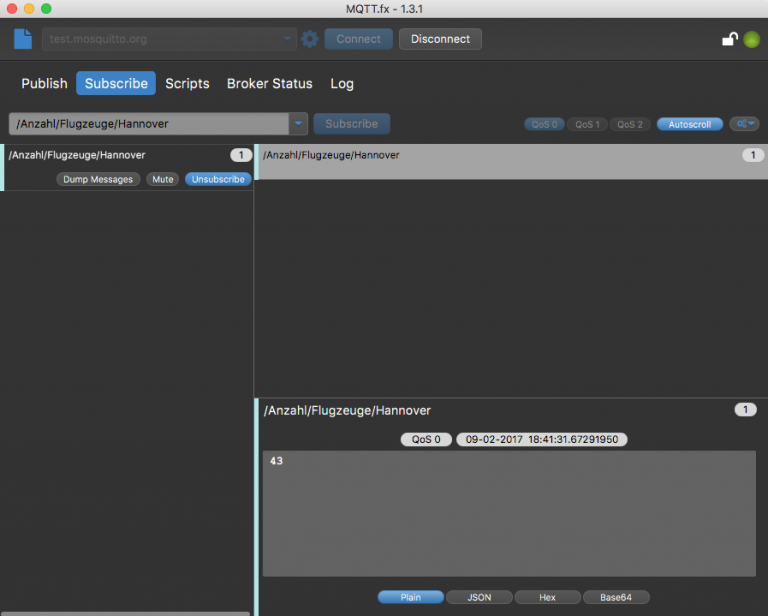The height and width of the screenshot is (616, 768).
Task: Switch payload view to Hex
Action: pos(547,597)
